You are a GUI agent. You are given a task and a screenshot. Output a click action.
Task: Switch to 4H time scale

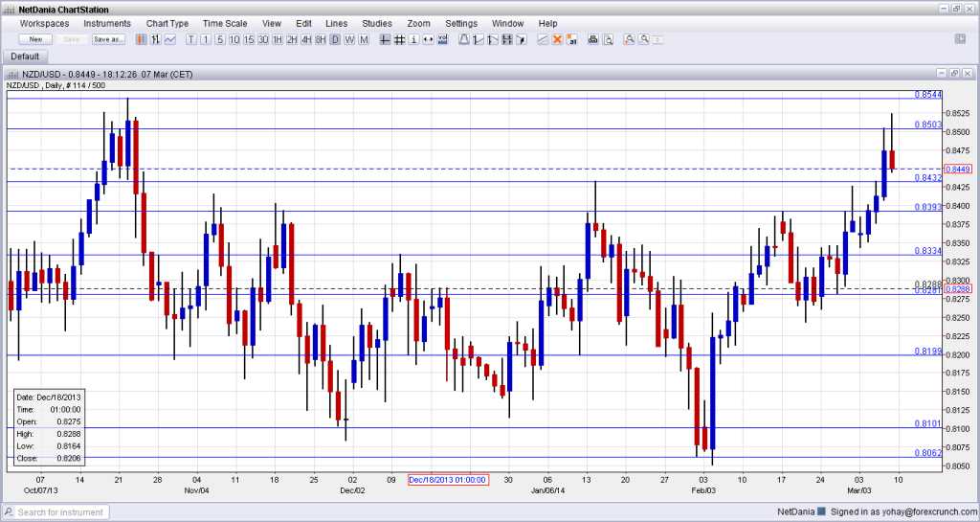[x=306, y=39]
